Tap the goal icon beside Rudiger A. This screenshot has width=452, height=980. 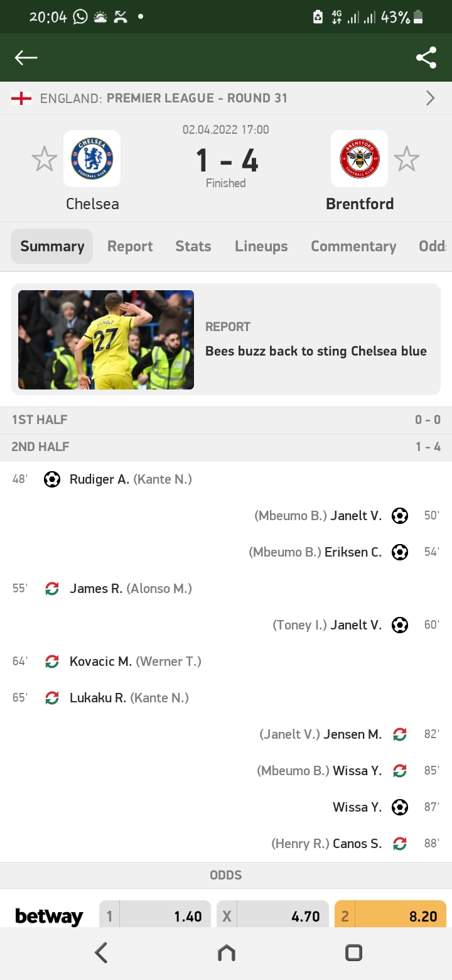pos(52,479)
